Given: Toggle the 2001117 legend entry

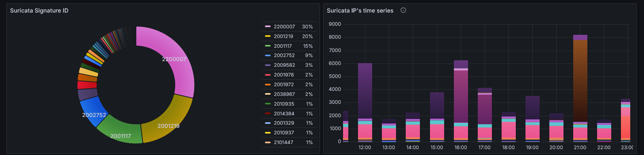Looking at the screenshot, I should pyautogui.click(x=283, y=46).
